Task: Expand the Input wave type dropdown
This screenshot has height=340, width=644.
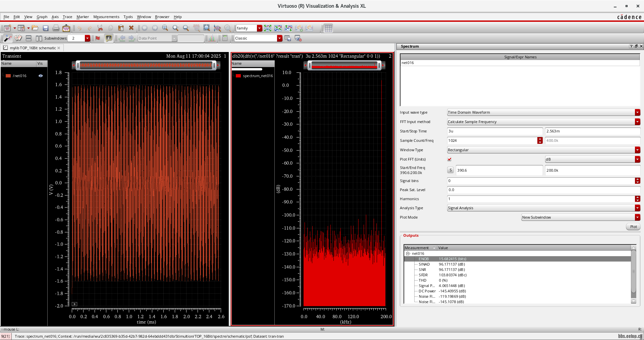Action: [x=637, y=112]
